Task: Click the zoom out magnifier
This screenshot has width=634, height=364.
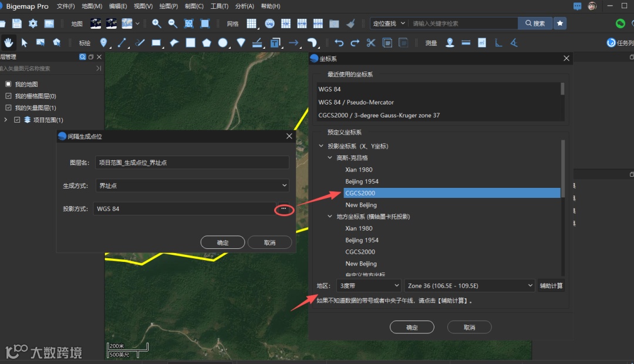Action: [x=173, y=23]
